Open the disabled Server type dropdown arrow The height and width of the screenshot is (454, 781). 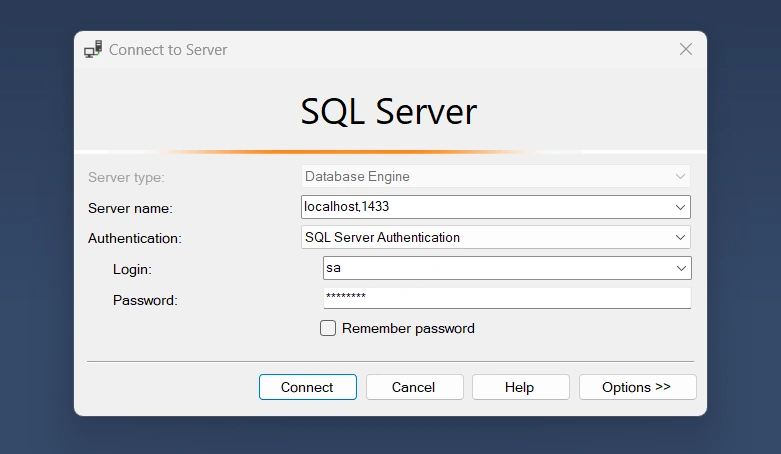(680, 176)
